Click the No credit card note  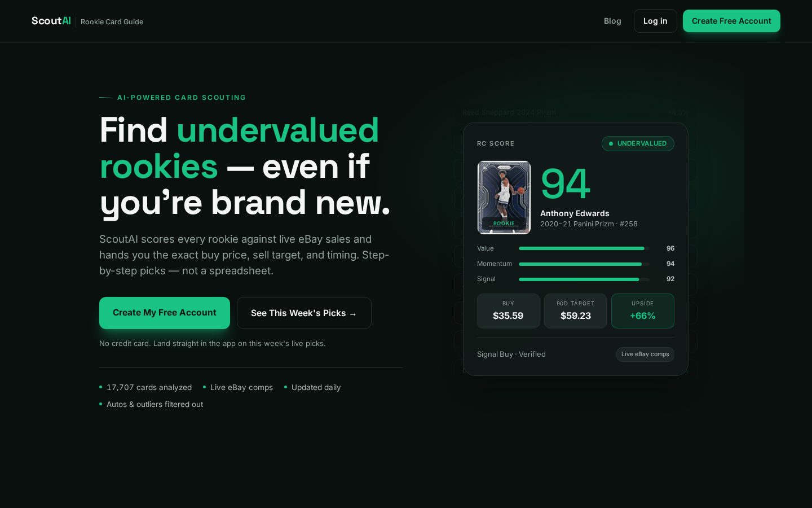213,343
